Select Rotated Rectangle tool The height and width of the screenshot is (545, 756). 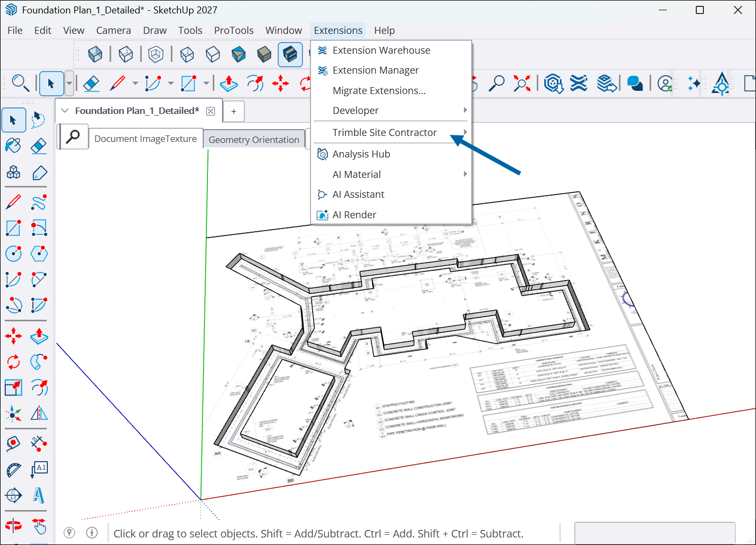(39, 228)
